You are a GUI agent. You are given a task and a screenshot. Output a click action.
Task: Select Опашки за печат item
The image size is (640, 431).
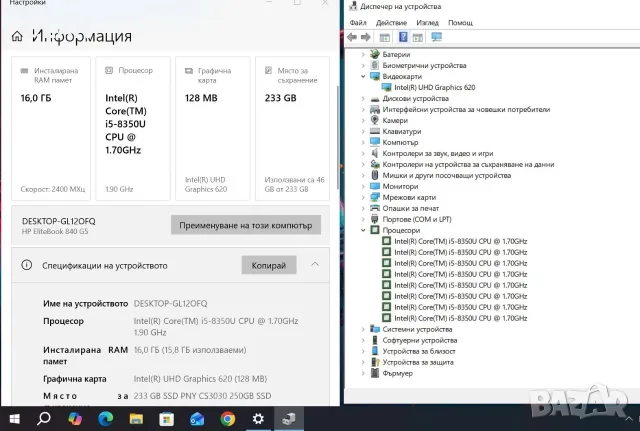[x=410, y=208]
